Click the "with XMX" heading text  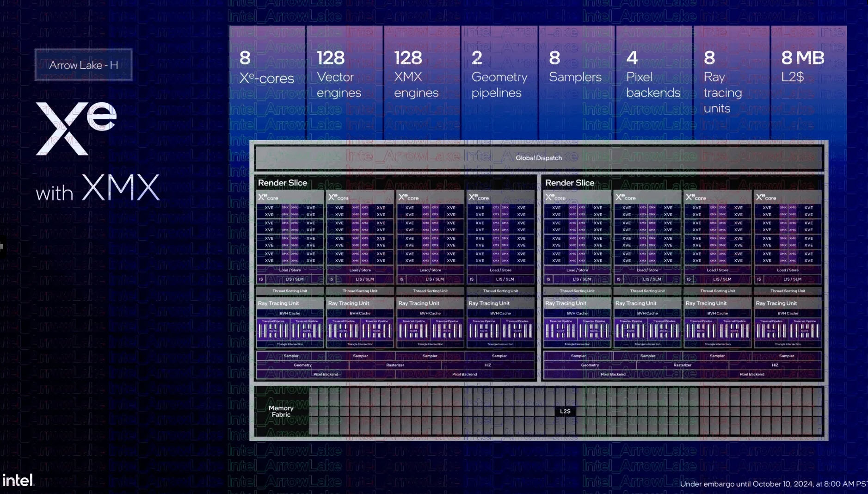(98, 188)
